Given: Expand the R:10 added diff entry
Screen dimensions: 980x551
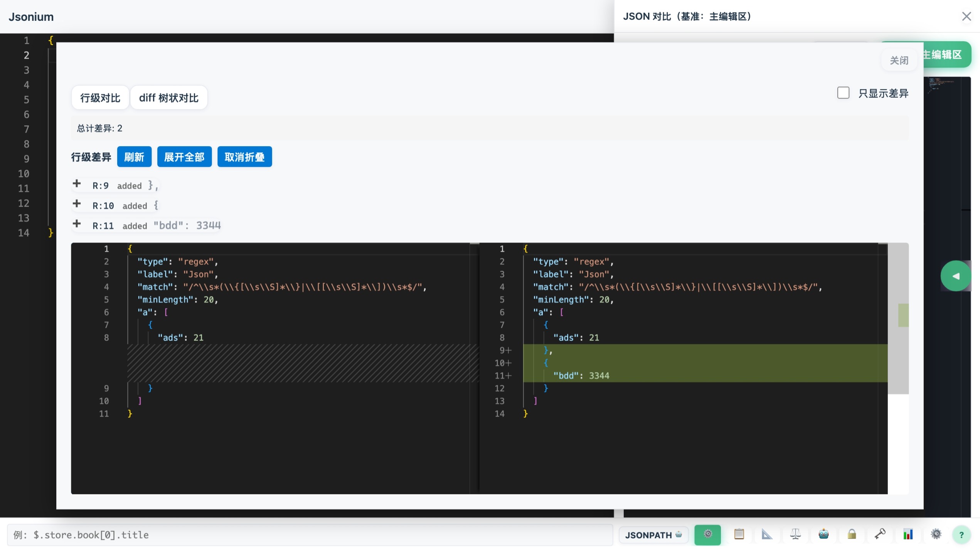Looking at the screenshot, I should (77, 204).
